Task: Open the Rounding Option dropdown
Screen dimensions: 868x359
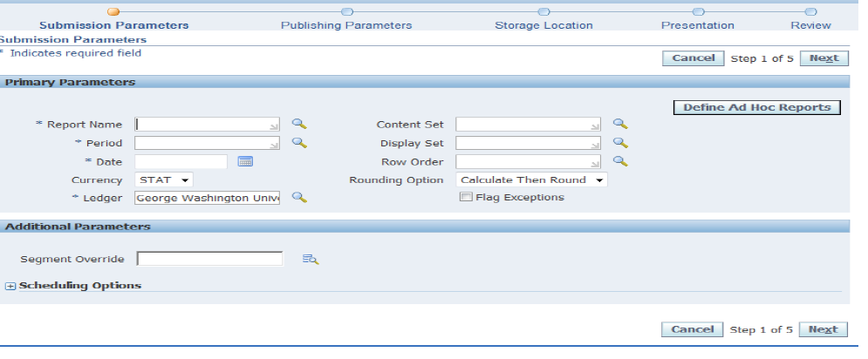Action: [531, 179]
